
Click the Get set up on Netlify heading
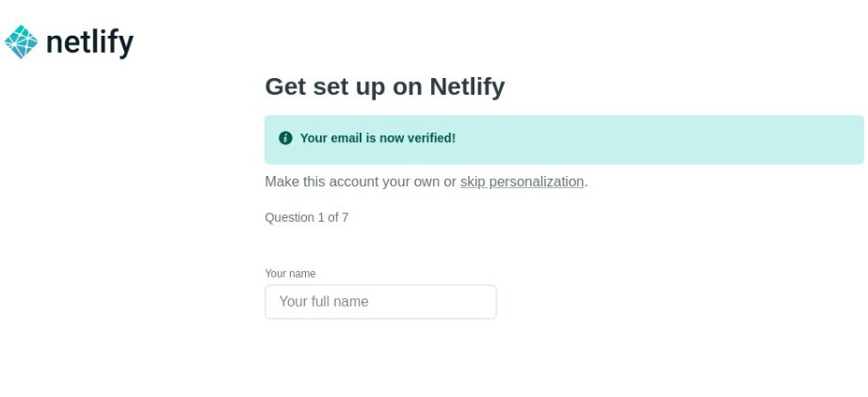coord(384,87)
